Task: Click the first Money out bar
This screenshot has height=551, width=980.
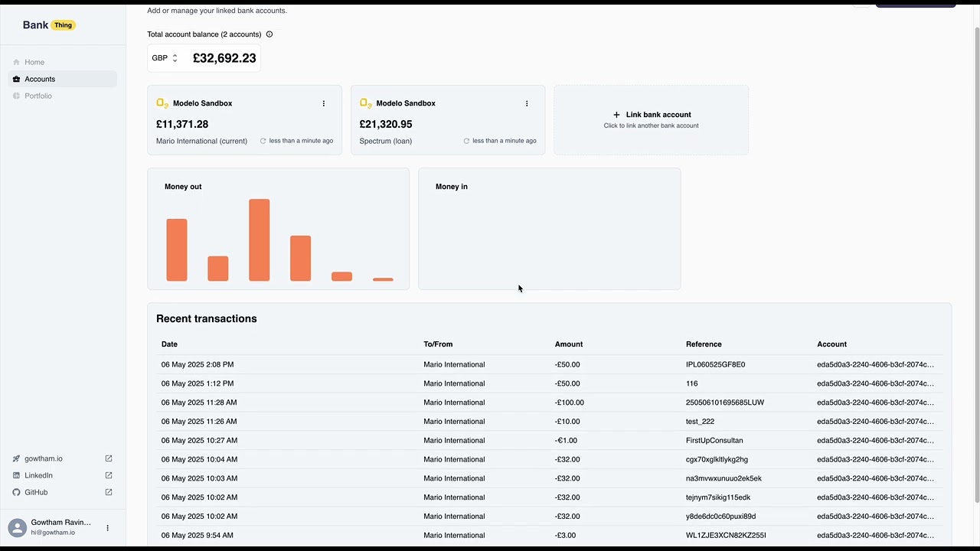Action: click(177, 250)
